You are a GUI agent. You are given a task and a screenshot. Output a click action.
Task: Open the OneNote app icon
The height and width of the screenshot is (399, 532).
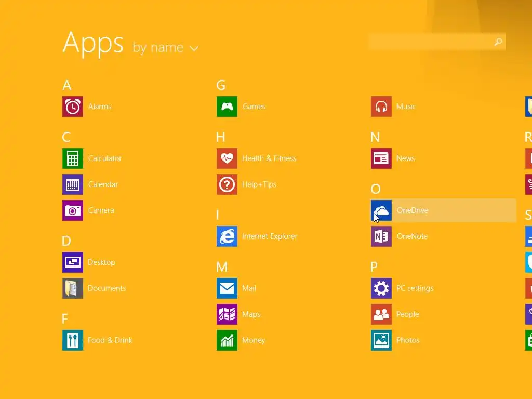point(381,236)
